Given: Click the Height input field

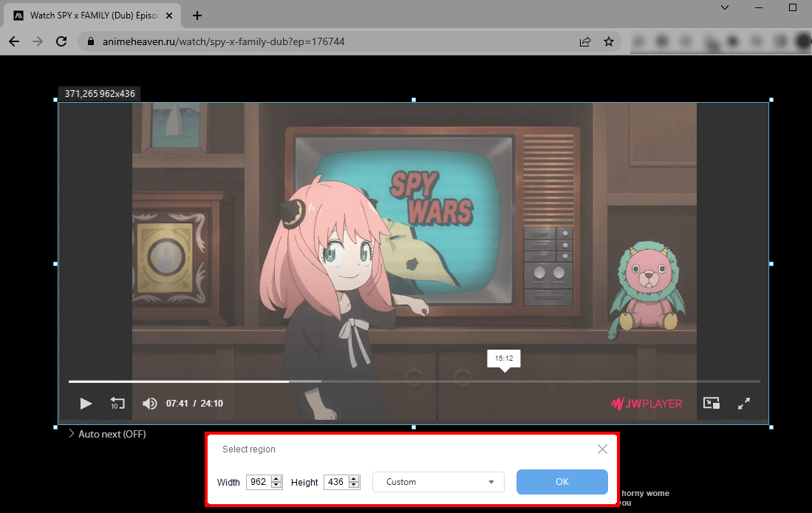Looking at the screenshot, I should point(336,482).
